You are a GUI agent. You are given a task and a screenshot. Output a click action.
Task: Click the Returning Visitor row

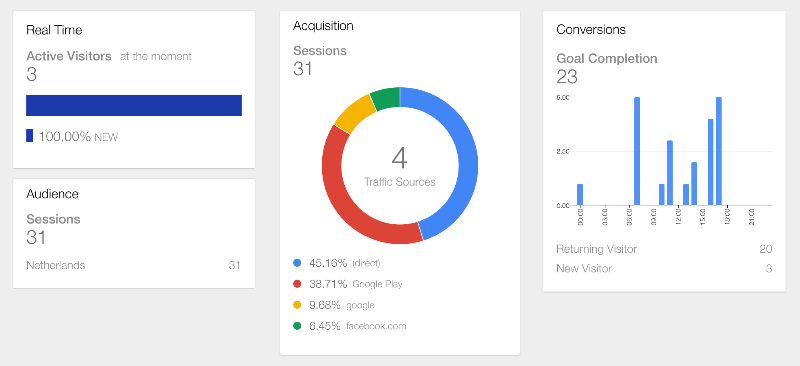click(664, 249)
